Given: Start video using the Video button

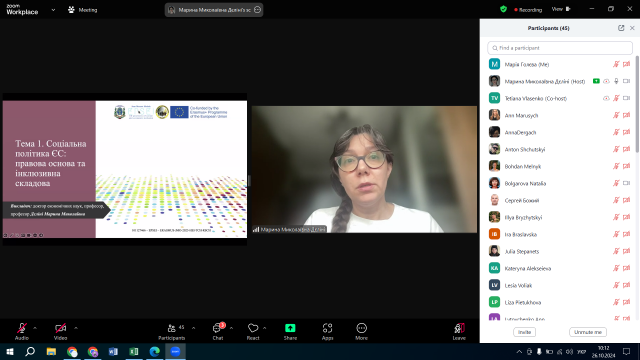Looking at the screenshot, I should point(60,331).
